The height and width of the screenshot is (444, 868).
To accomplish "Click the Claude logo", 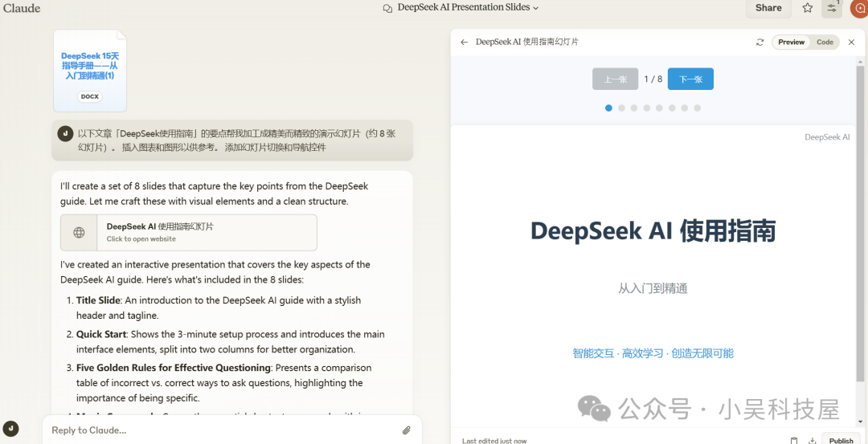I will tap(22, 8).
